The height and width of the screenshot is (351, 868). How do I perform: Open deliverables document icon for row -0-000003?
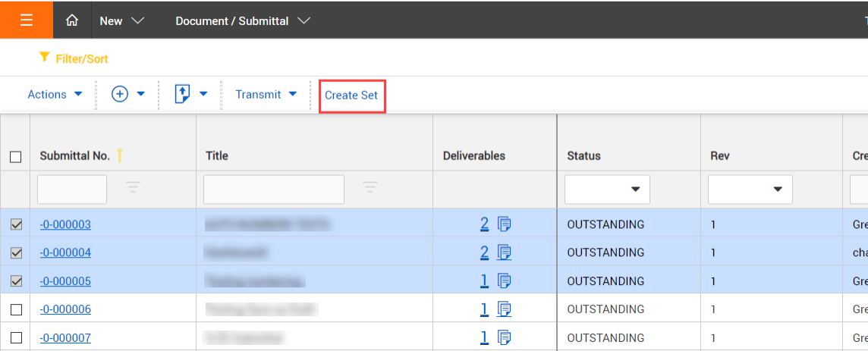click(x=505, y=224)
